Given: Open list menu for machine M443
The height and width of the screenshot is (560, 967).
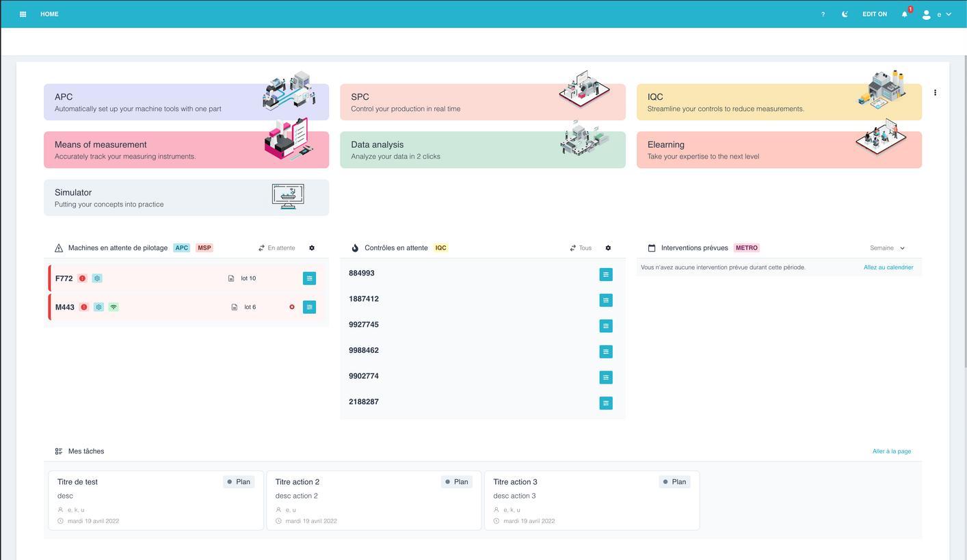Looking at the screenshot, I should (x=309, y=307).
